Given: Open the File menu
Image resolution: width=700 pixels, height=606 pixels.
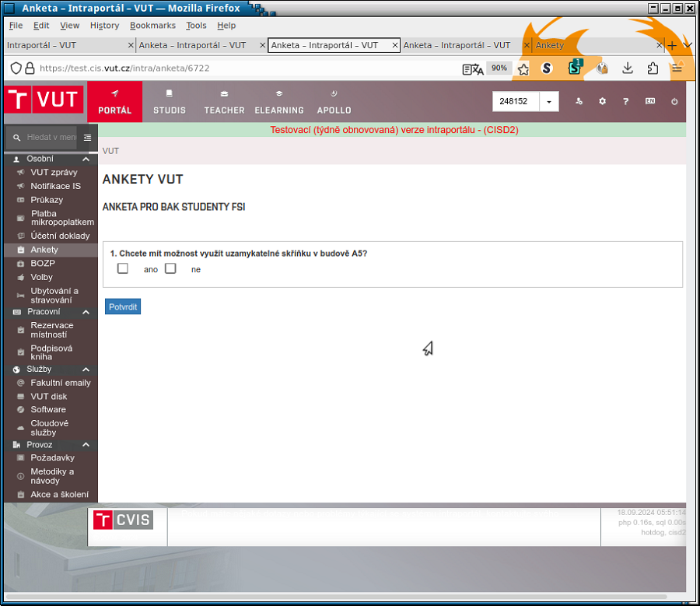Looking at the screenshot, I should point(16,26).
